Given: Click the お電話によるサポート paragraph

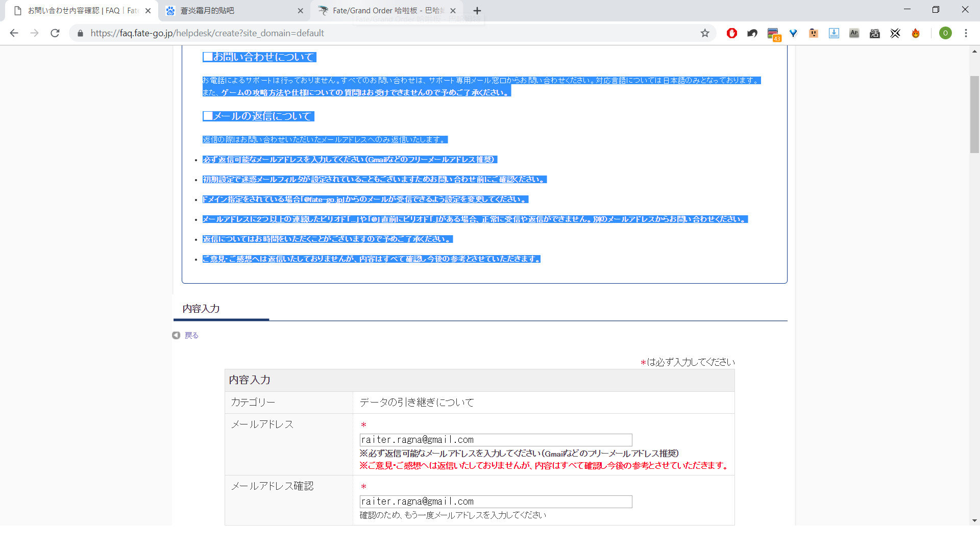Looking at the screenshot, I should pos(481,87).
